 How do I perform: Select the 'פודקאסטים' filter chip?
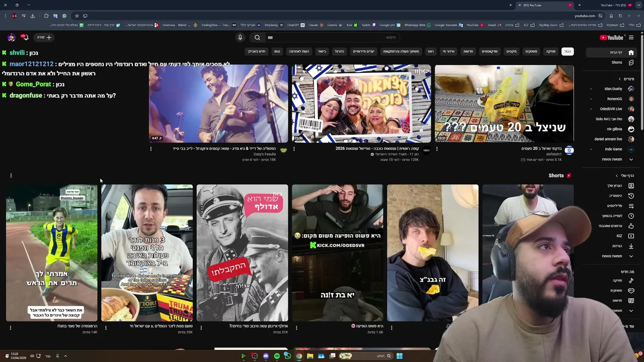[x=490, y=51]
